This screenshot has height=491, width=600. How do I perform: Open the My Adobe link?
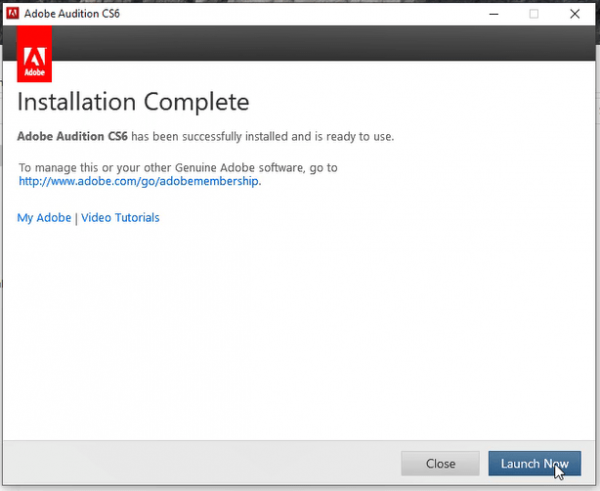(44, 218)
